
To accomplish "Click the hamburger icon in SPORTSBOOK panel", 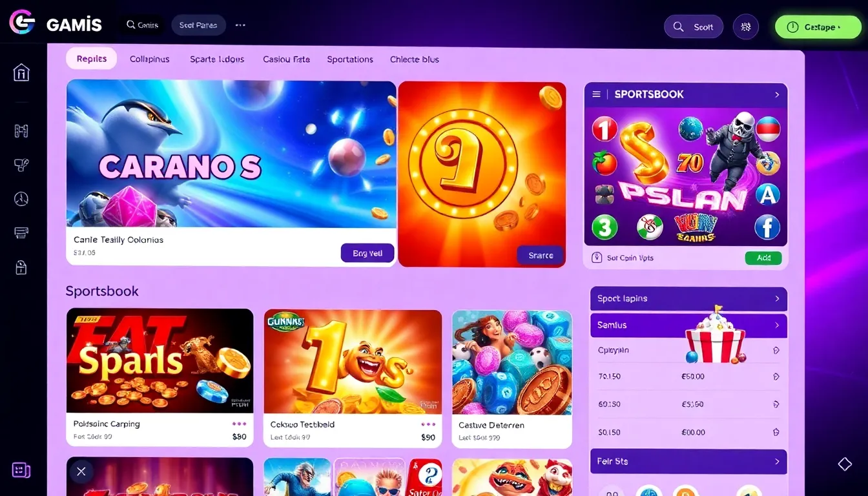I will coord(597,94).
